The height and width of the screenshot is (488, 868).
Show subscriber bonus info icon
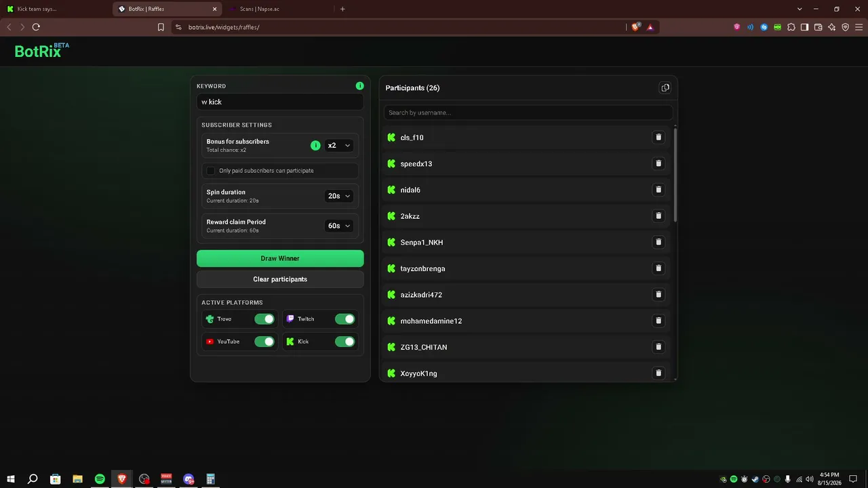tap(315, 145)
